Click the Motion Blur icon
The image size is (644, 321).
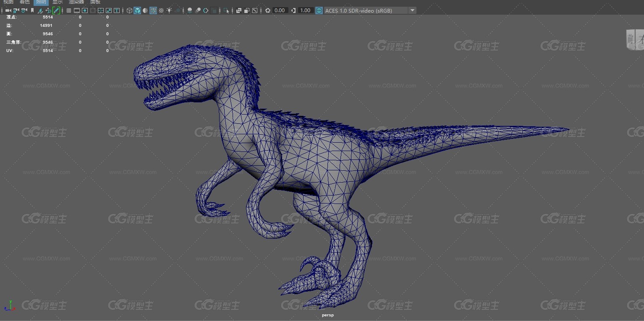[x=198, y=10]
